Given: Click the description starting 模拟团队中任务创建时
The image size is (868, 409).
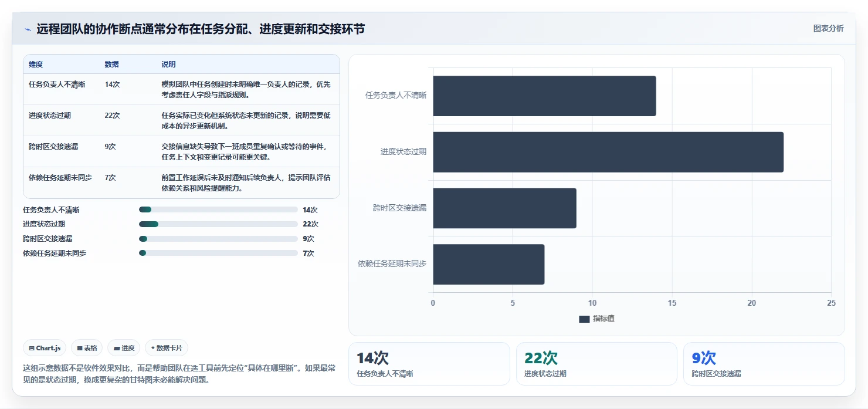Looking at the screenshot, I should (x=246, y=89).
